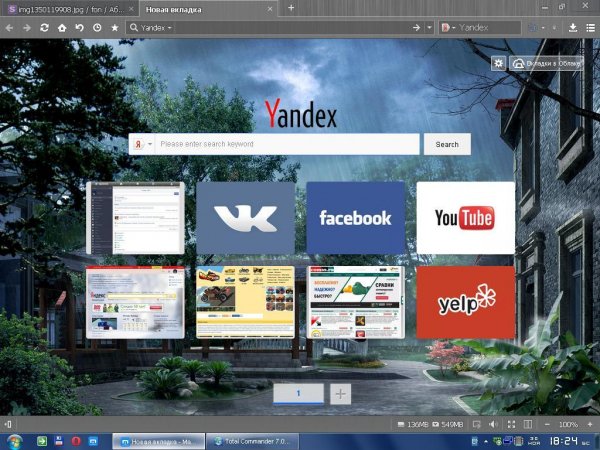Click the address bar go arrow

click(x=417, y=28)
